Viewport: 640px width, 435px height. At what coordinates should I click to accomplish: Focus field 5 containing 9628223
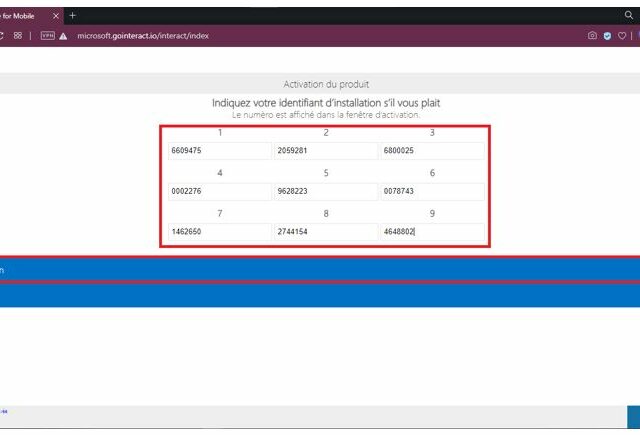pos(325,192)
